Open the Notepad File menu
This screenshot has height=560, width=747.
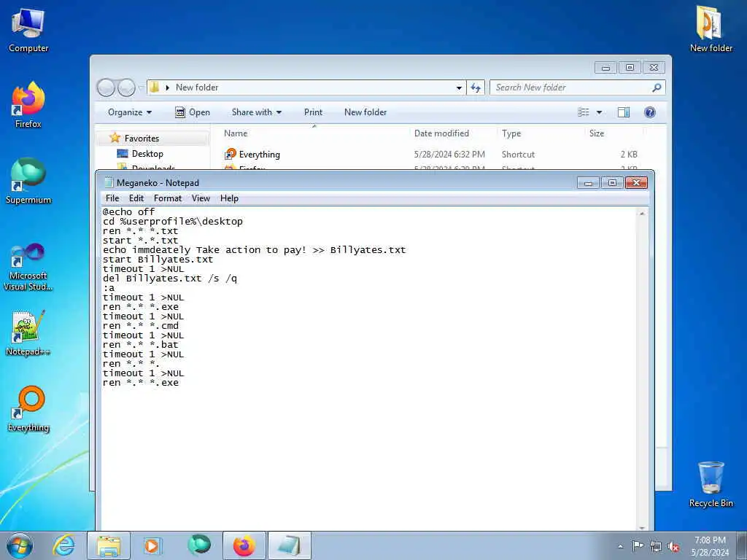[x=112, y=198]
